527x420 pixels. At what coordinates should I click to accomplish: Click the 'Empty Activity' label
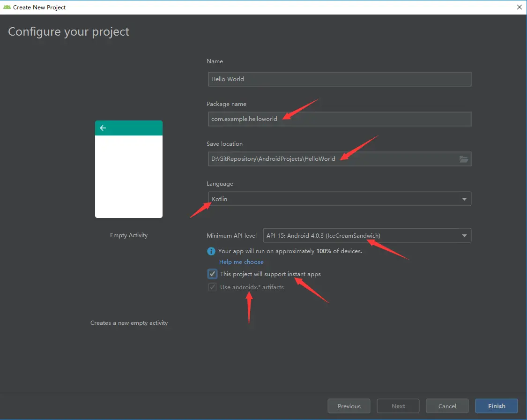click(129, 235)
